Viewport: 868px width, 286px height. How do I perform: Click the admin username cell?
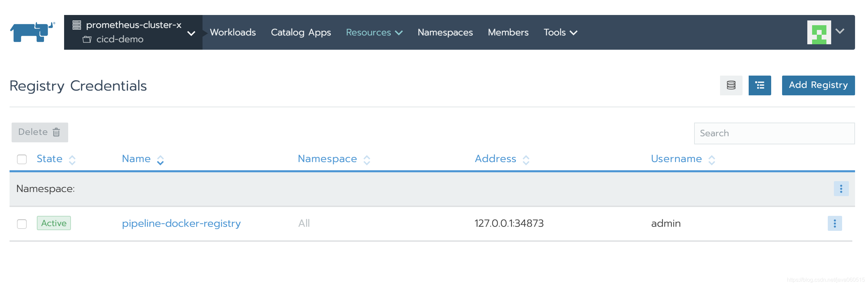point(666,223)
